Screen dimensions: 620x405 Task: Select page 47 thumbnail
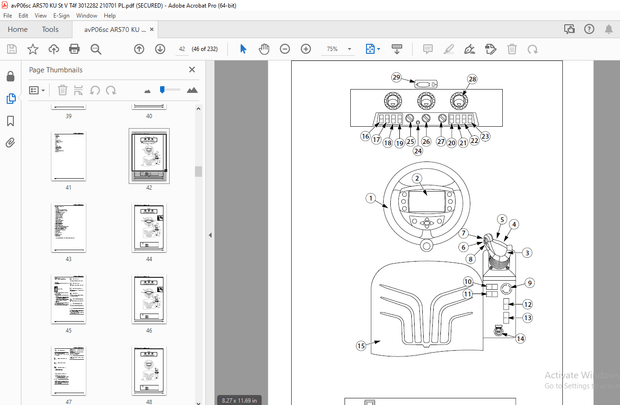[68, 371]
